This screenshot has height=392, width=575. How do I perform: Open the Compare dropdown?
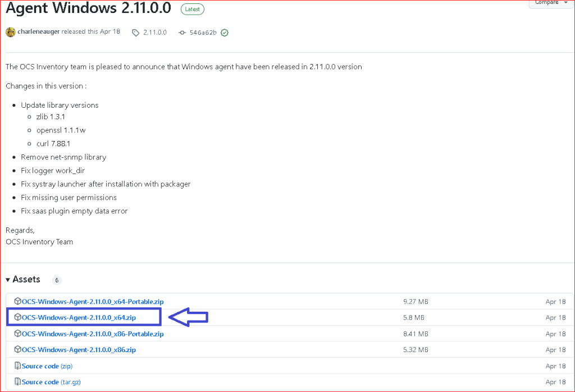click(551, 3)
